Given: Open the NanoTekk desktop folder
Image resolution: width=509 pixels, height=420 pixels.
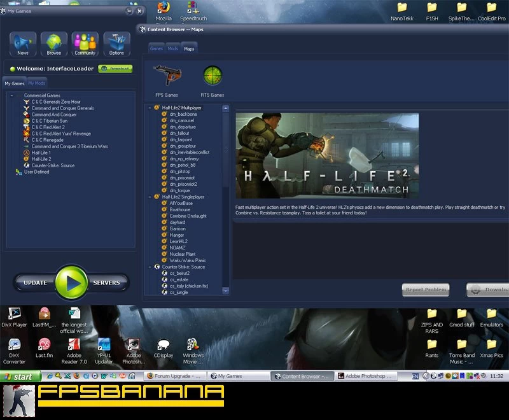Looking at the screenshot, I should tap(402, 9).
